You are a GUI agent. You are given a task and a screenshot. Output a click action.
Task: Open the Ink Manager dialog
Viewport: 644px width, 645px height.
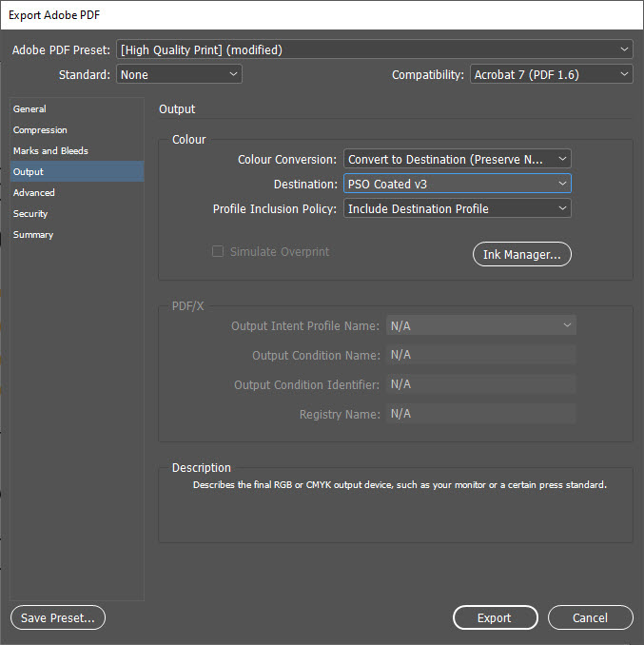522,254
